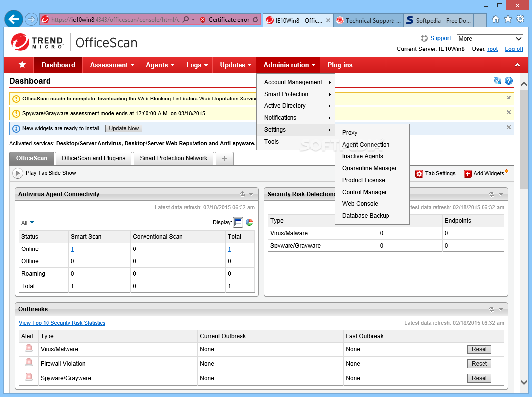
Task: Expand the Assessment menu
Action: click(112, 65)
